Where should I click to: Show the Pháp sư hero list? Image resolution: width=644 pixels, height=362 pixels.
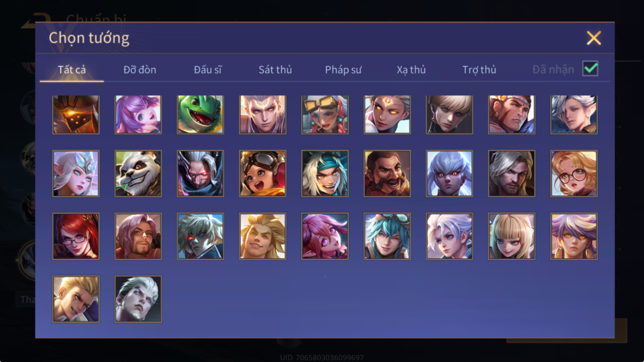343,69
